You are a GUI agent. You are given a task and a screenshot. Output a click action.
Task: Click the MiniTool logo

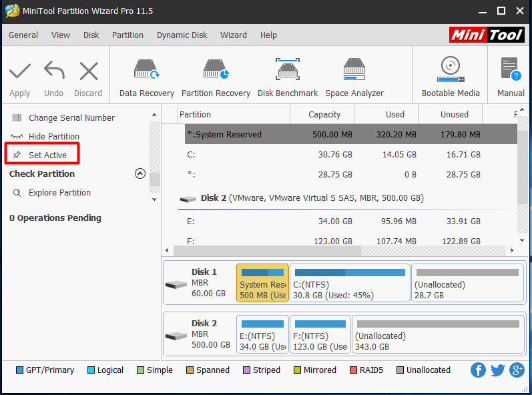487,35
